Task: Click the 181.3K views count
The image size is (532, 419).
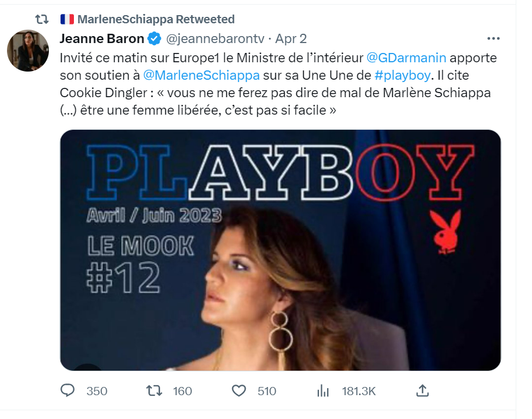Action: click(x=359, y=391)
